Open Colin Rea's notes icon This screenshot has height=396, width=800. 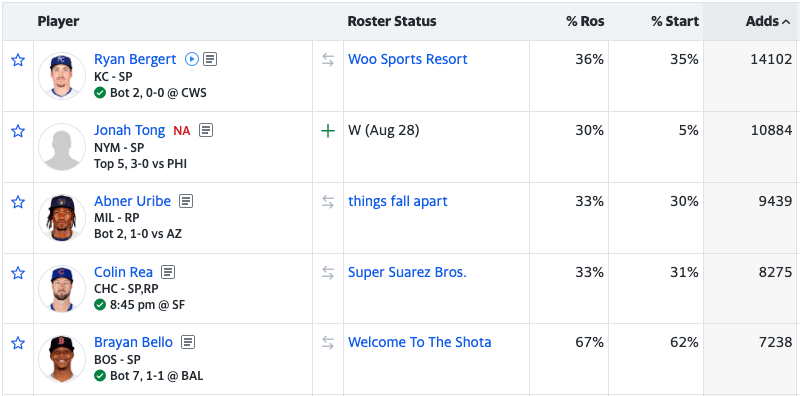point(168,272)
